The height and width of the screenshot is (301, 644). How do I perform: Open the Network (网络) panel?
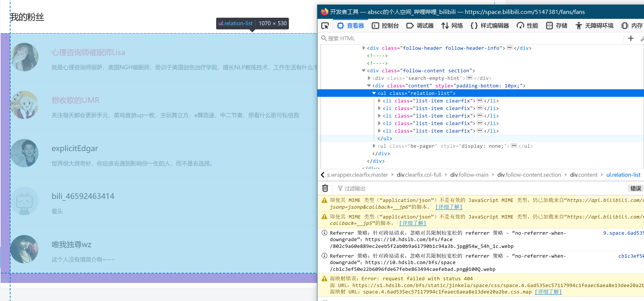coord(452,26)
